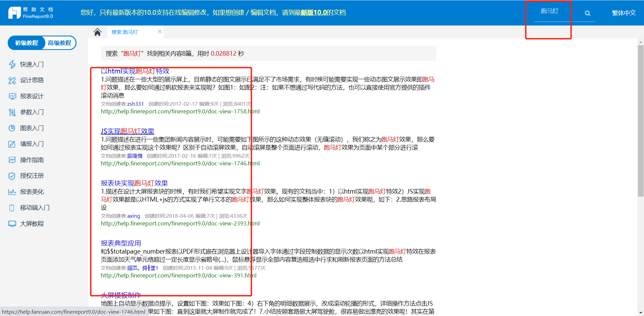
Task: Switch to 初级教程 toggle
Action: (26, 43)
